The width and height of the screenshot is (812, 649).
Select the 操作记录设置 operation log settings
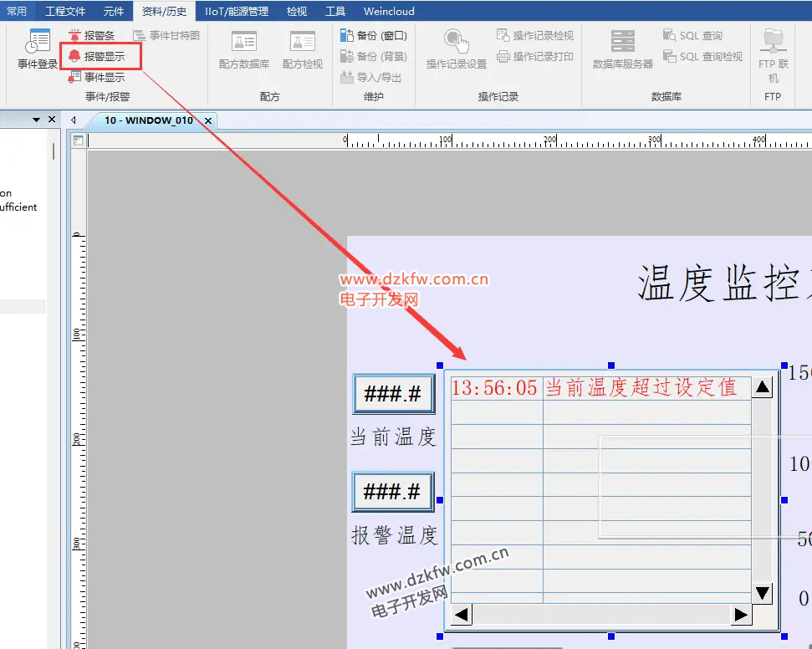pyautogui.click(x=456, y=49)
